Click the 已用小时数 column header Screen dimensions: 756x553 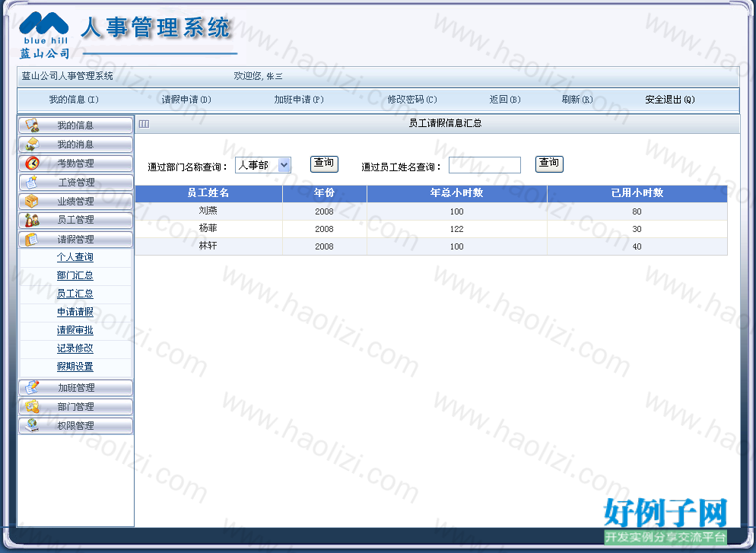637,193
